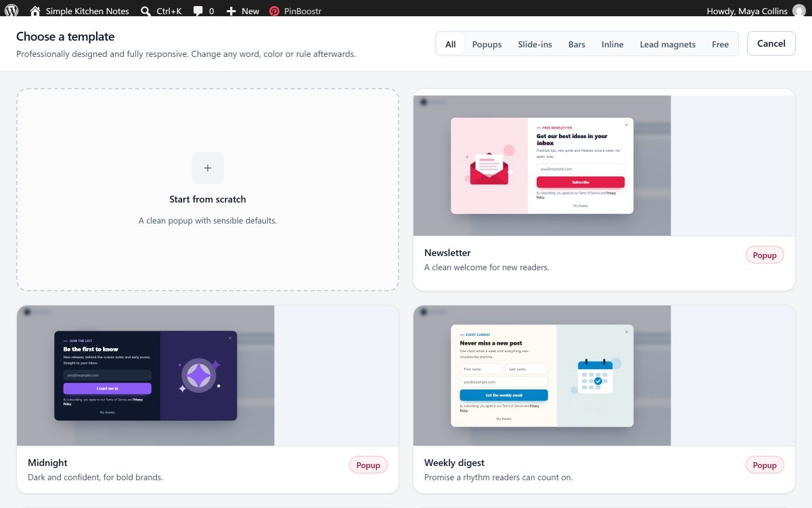The height and width of the screenshot is (508, 812).
Task: Choose the Start from scratch card
Action: (208, 190)
